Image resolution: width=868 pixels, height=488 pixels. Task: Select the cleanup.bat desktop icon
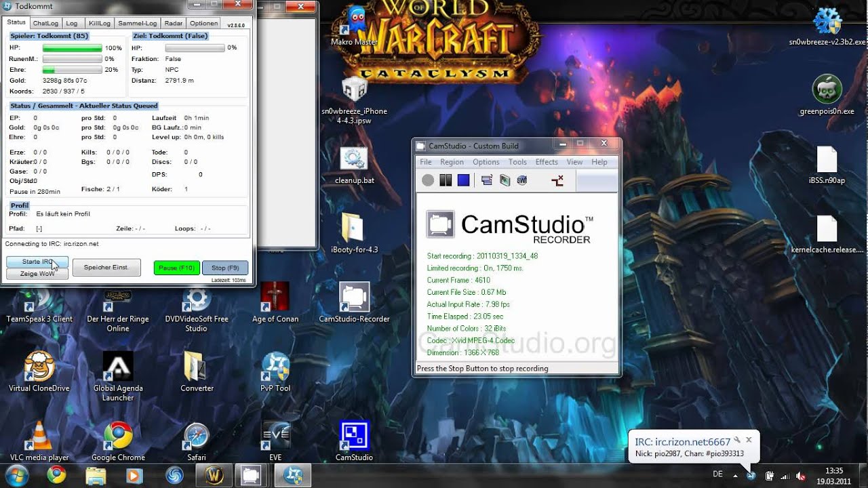pos(354,166)
